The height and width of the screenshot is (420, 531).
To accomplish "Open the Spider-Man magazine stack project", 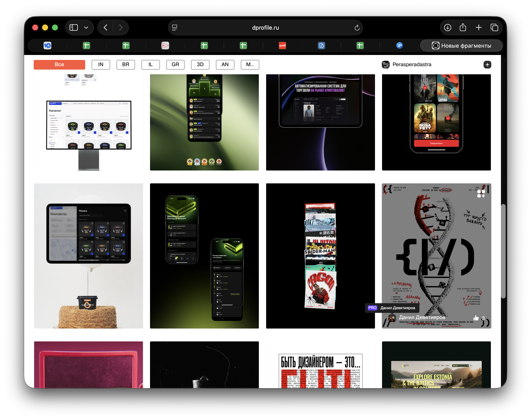I will pyautogui.click(x=320, y=256).
